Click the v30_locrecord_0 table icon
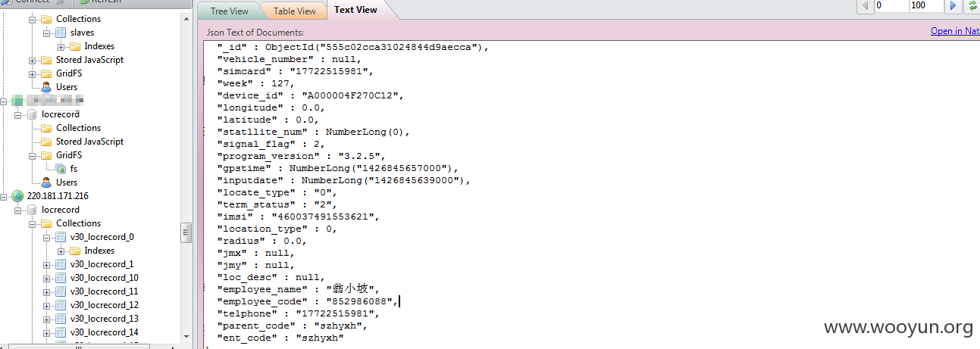Image resolution: width=980 pixels, height=349 pixels. 61,237
